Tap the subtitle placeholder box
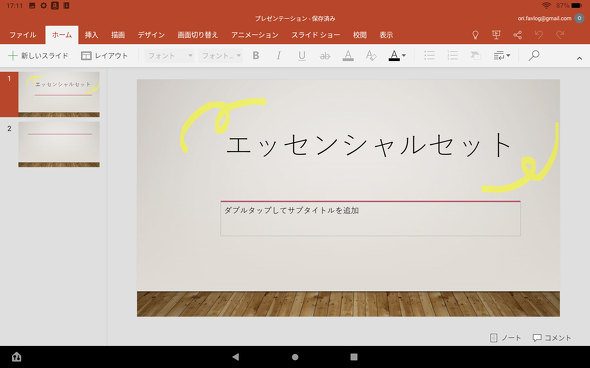 pyautogui.click(x=370, y=219)
